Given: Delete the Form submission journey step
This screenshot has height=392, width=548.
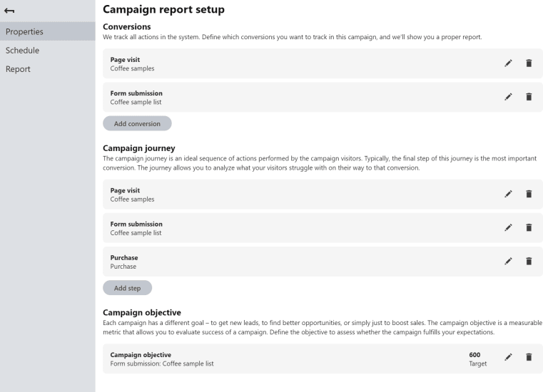Looking at the screenshot, I should pyautogui.click(x=529, y=227).
